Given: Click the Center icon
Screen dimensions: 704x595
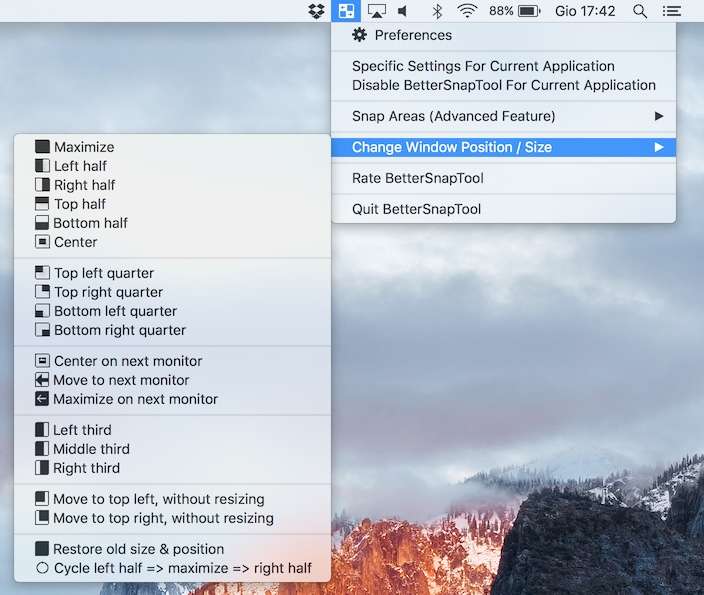Looking at the screenshot, I should (x=42, y=242).
